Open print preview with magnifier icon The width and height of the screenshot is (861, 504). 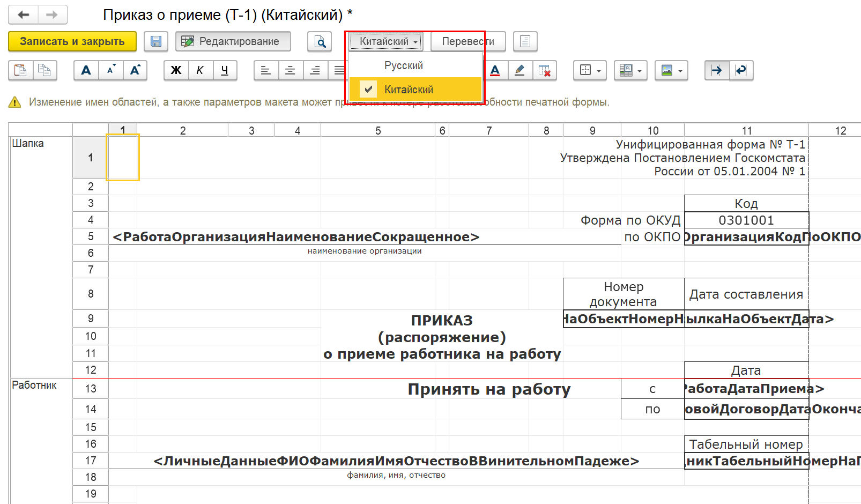click(x=320, y=41)
